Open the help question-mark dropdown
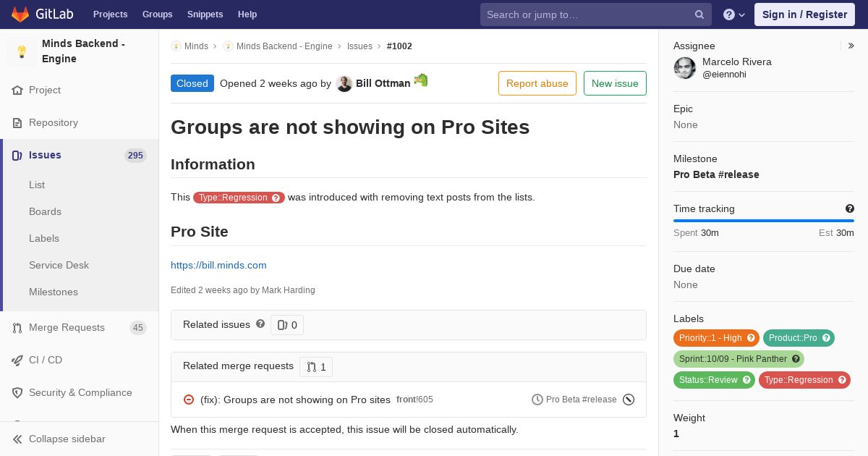Screen dimensions: 868x456 click(734, 14)
